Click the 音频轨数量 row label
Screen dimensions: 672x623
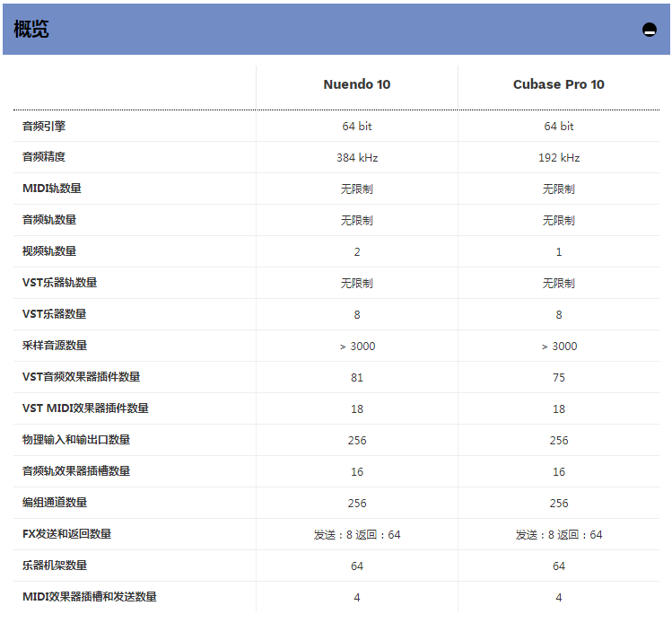tap(49, 220)
